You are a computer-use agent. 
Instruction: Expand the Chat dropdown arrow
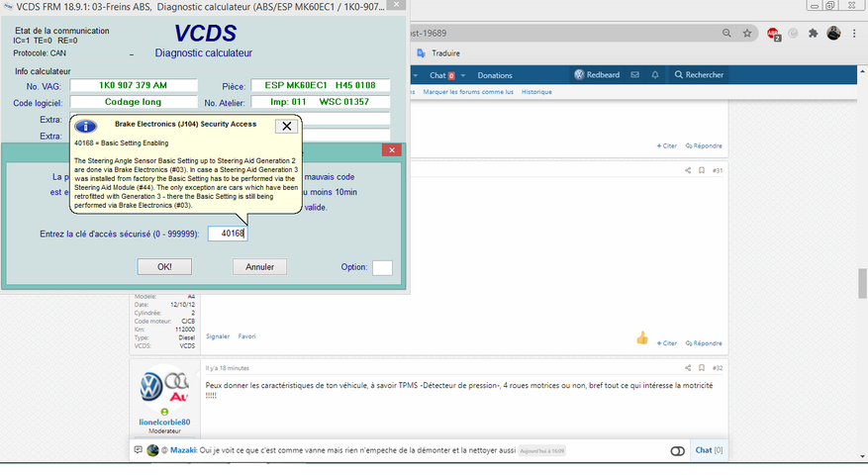(x=463, y=75)
